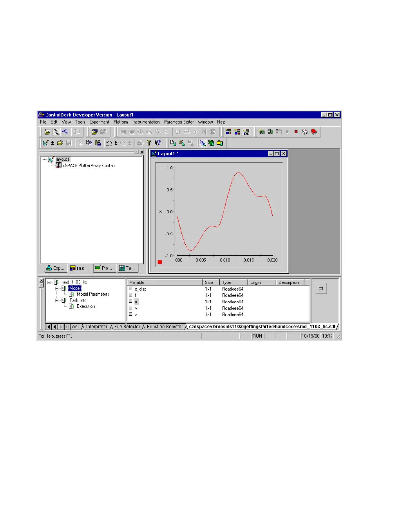
Task: Click the first-tab scroll arrow in tool window
Action: tap(48, 327)
